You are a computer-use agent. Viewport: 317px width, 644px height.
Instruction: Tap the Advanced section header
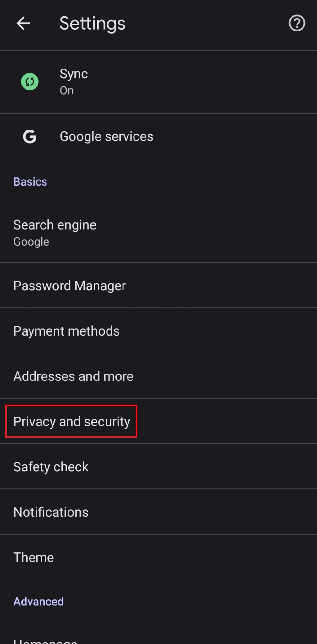click(38, 602)
